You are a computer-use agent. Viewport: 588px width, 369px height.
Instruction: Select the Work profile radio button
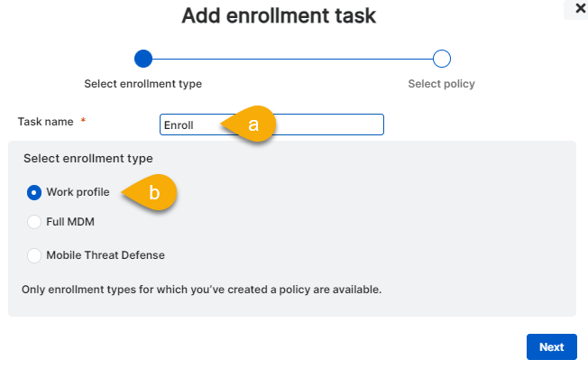pos(34,192)
